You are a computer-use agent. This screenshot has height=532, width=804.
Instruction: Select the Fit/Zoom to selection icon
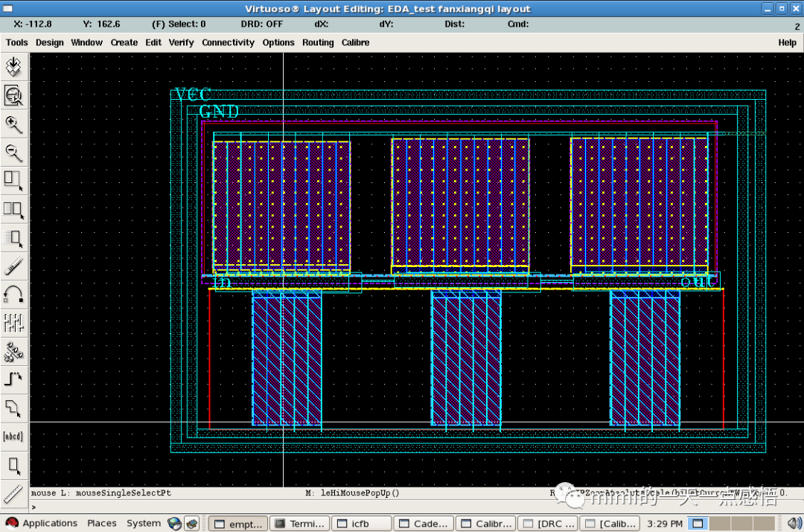click(13, 95)
